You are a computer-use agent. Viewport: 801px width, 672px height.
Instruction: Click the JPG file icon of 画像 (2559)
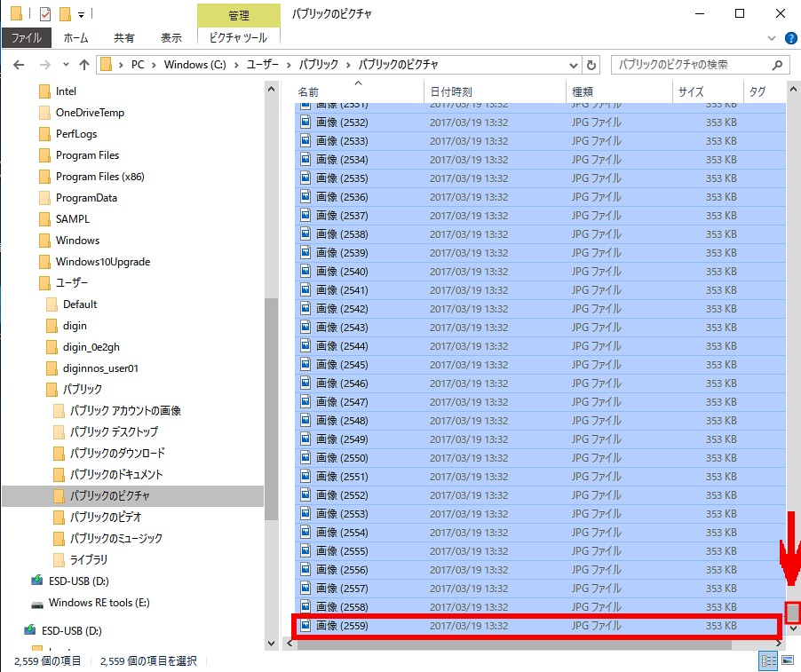pos(305,626)
